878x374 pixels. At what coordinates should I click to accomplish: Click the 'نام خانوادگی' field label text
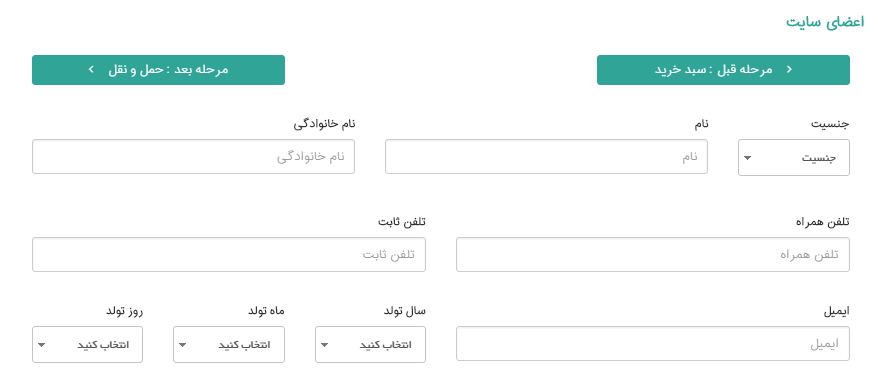pyautogui.click(x=324, y=124)
